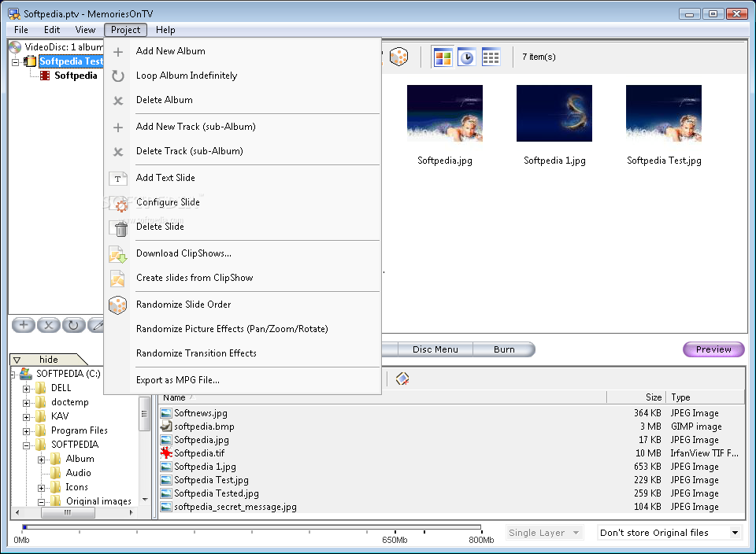Click the folder tree horizontal scrollbar thumb

pyautogui.click(x=68, y=512)
